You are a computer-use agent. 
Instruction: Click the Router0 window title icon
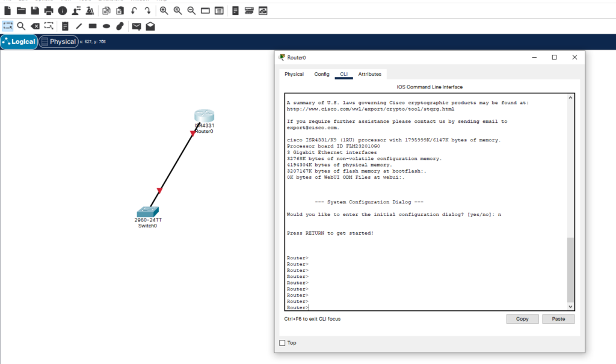click(282, 57)
